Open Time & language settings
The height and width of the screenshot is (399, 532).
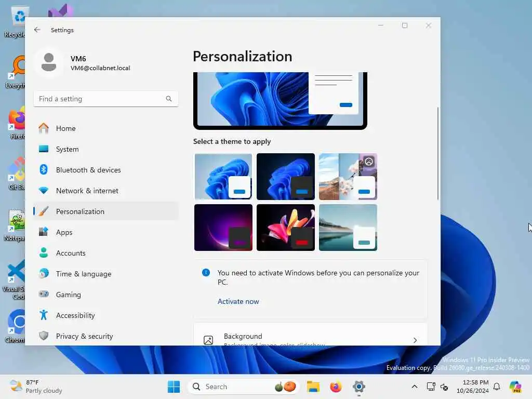106,274
